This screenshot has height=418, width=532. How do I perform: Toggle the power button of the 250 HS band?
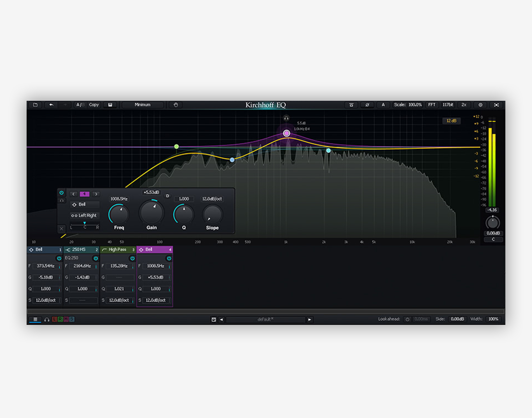click(96, 258)
